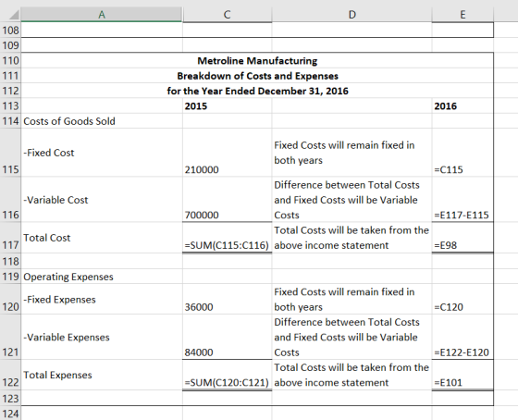
Task: Click the cell containing 210000
Action: (227, 153)
